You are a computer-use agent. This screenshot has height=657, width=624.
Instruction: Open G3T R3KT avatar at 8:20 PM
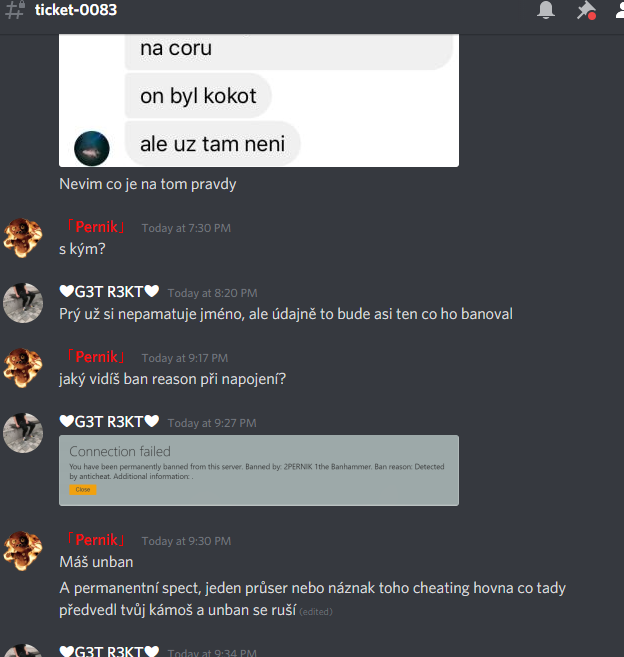(23, 303)
